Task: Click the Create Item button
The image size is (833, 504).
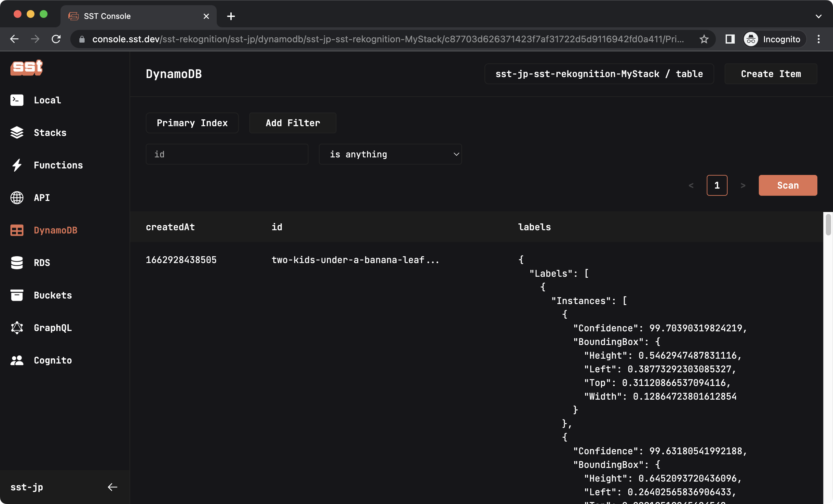Action: click(771, 73)
